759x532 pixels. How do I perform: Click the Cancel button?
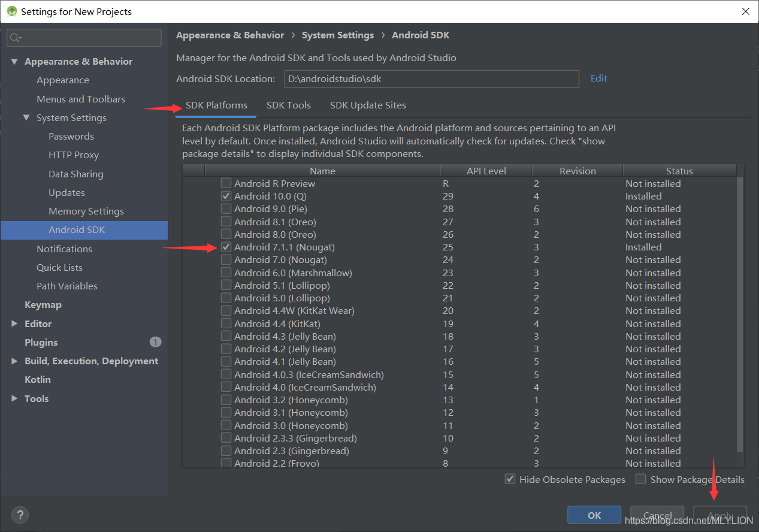click(657, 515)
